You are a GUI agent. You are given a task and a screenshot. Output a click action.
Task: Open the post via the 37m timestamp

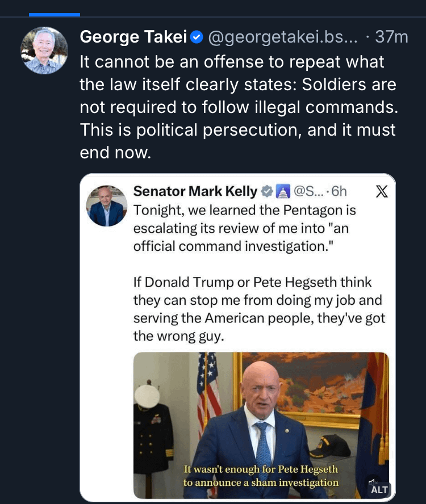391,37
